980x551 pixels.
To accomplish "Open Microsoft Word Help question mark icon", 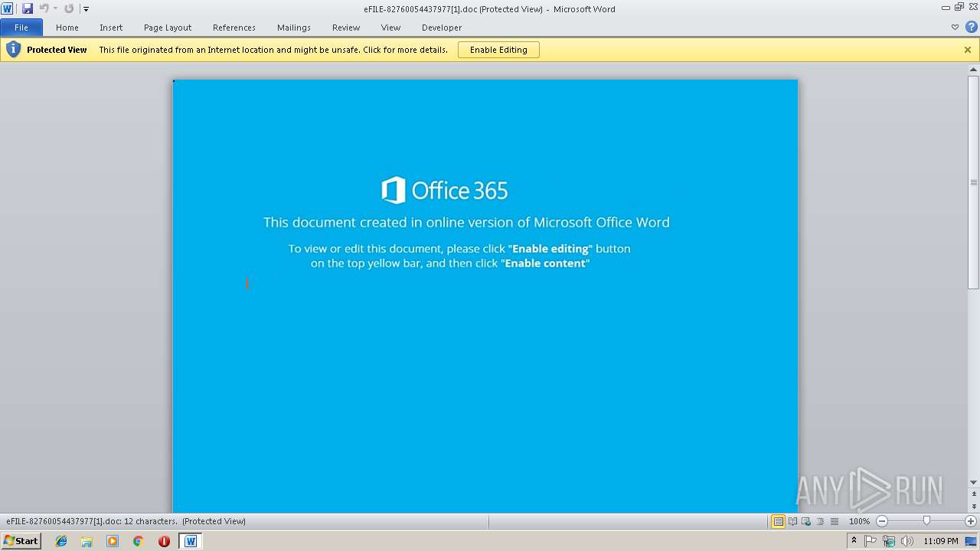I will (971, 28).
